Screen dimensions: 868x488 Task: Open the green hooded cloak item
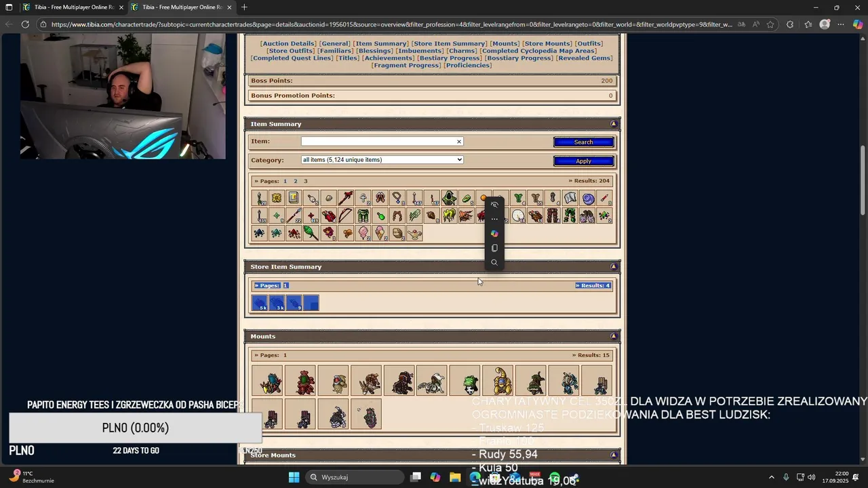pyautogui.click(x=449, y=199)
